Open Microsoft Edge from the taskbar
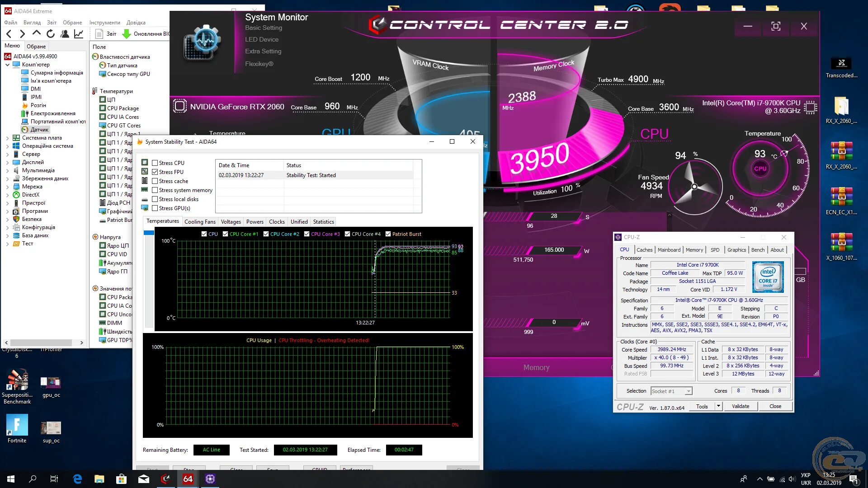 coord(77,479)
